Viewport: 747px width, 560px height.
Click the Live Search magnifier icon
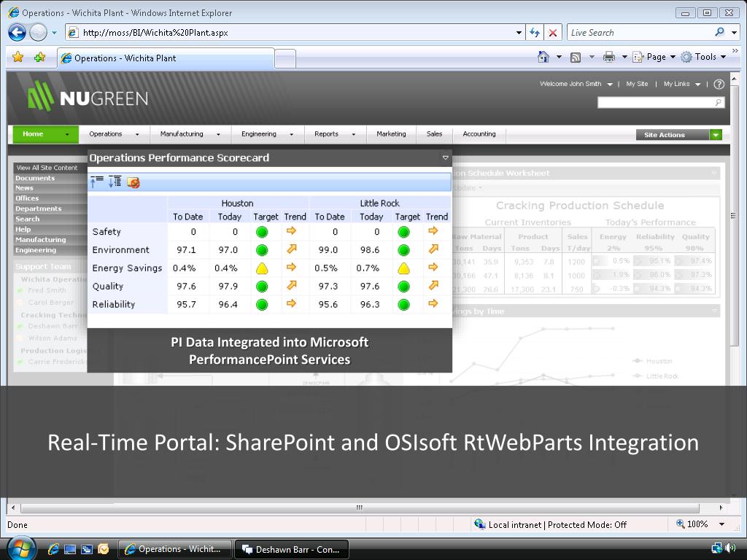719,32
